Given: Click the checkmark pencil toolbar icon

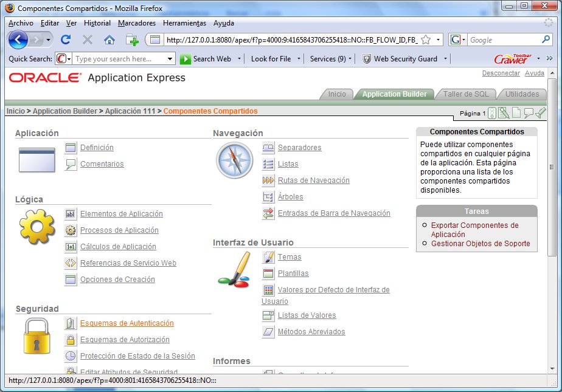Looking at the screenshot, I should pos(541,113).
